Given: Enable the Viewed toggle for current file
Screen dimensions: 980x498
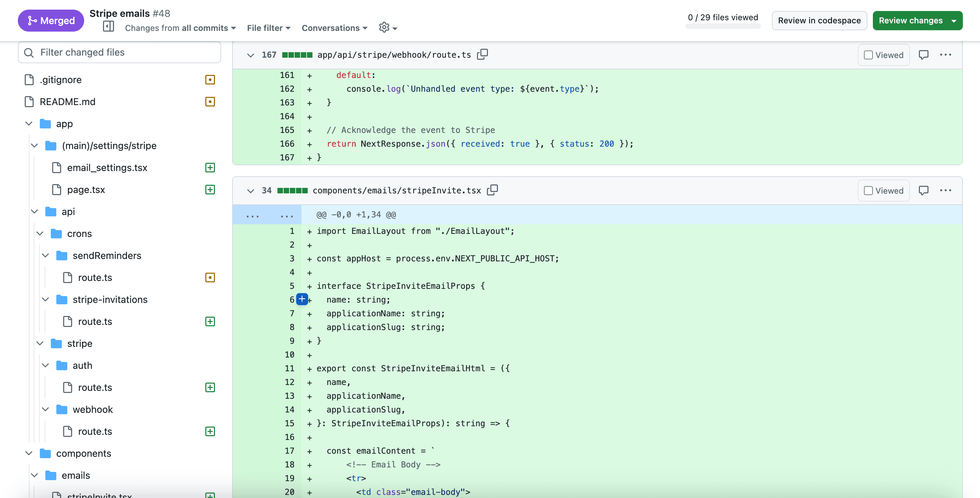Looking at the screenshot, I should click(x=869, y=191).
